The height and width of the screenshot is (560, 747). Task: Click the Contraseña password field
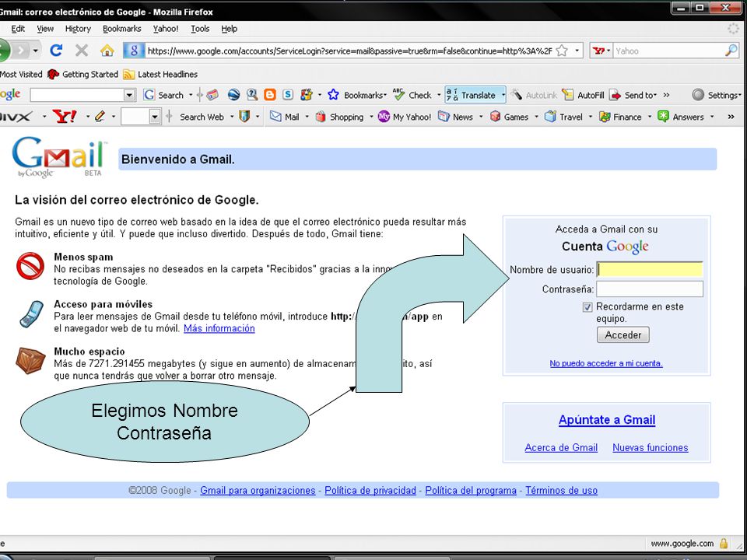650,289
